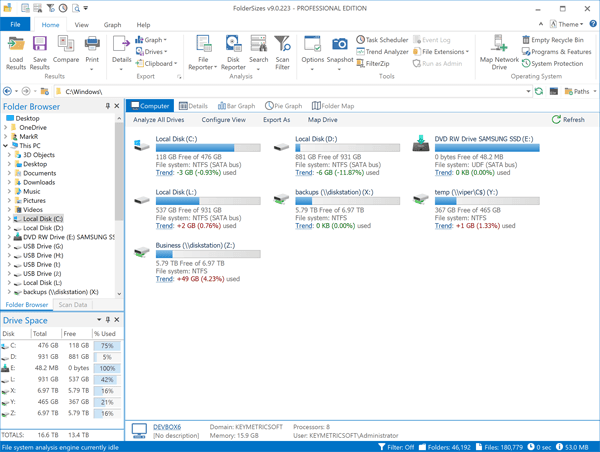Screen dimensions: 600x452
Task: Open the Help ribbon tab
Action: pos(143,25)
